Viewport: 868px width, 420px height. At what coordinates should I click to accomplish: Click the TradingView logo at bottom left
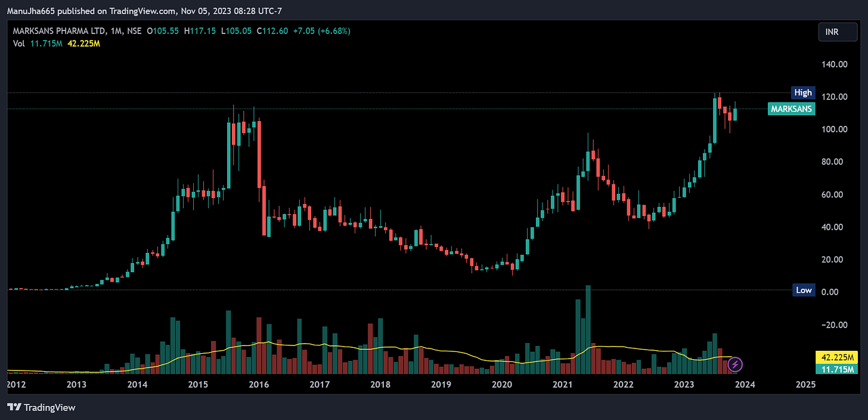(41, 407)
